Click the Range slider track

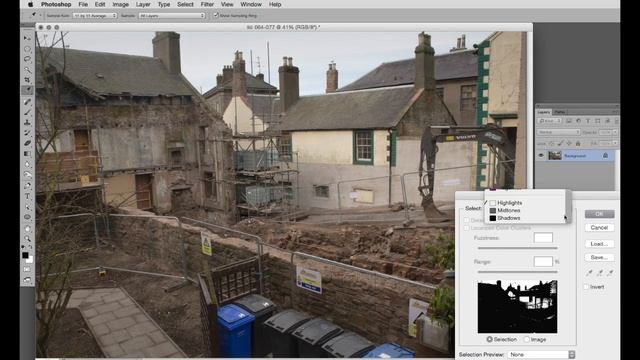point(518,271)
